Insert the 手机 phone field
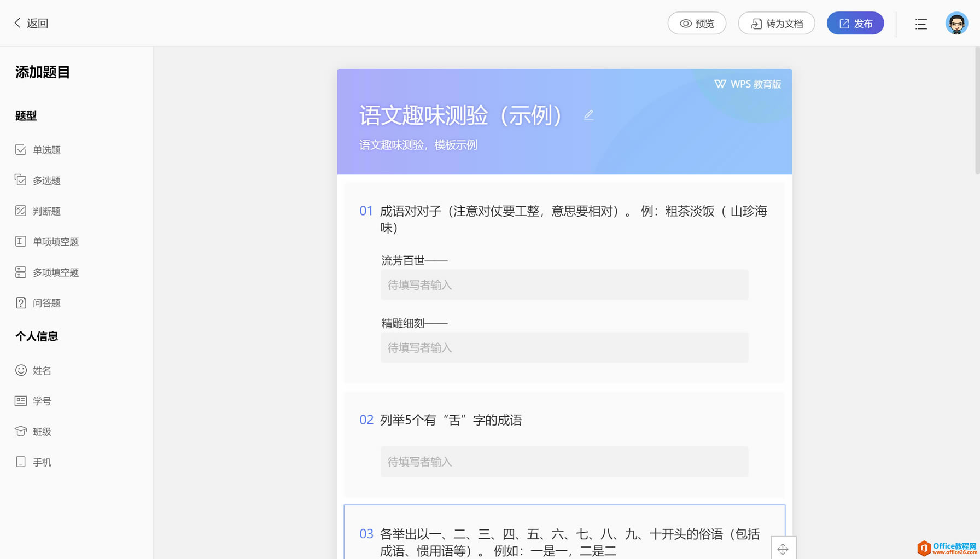The width and height of the screenshot is (980, 559). click(x=33, y=462)
